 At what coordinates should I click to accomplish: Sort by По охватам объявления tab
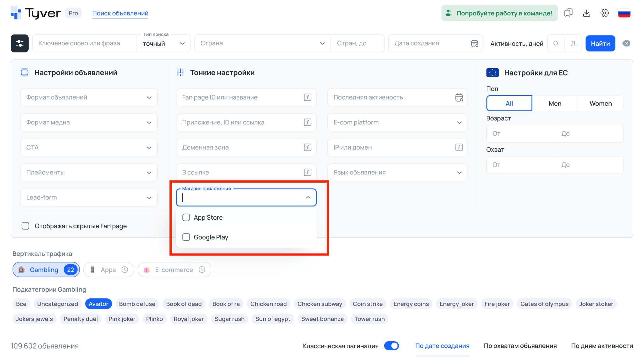click(x=520, y=346)
